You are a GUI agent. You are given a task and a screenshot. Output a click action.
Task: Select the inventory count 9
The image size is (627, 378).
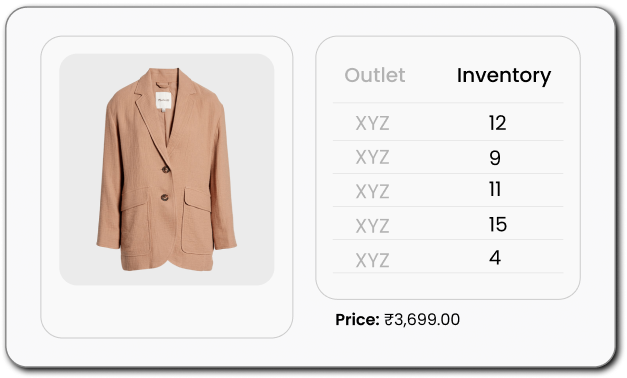pos(495,158)
